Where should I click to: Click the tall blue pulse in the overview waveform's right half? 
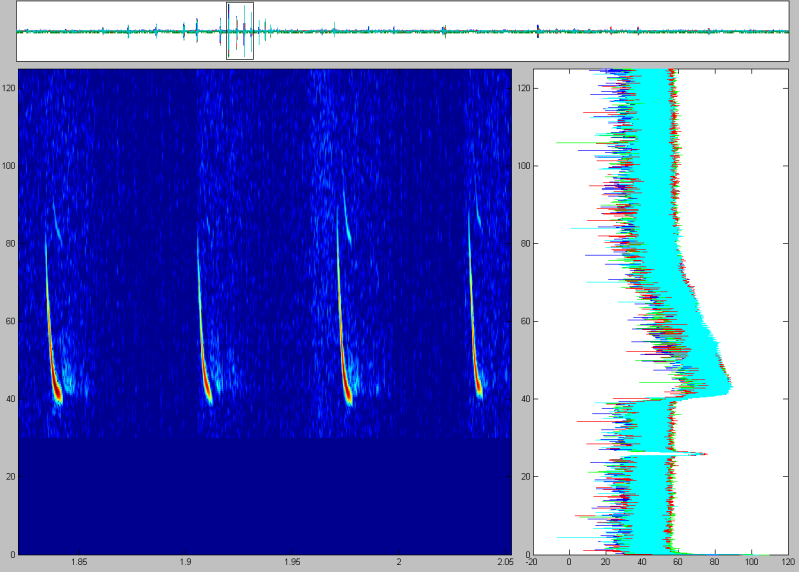[538, 31]
